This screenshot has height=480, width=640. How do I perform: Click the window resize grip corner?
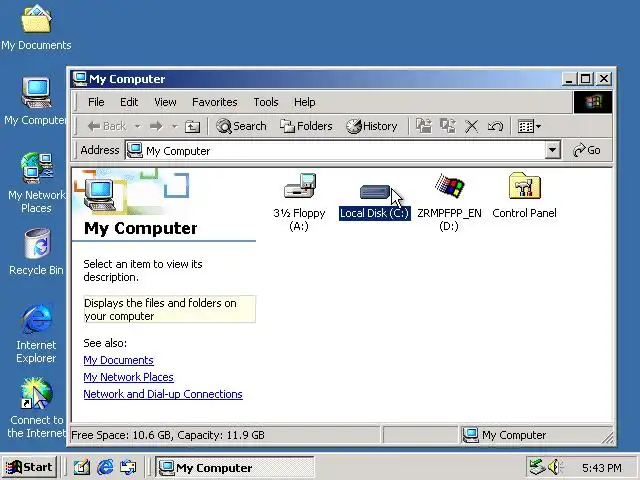[x=608, y=438]
